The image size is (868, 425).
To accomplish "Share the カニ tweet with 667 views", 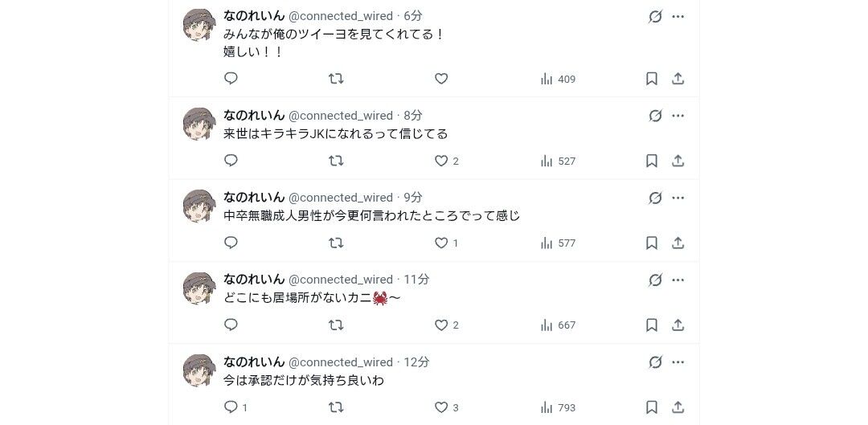I will tap(678, 325).
